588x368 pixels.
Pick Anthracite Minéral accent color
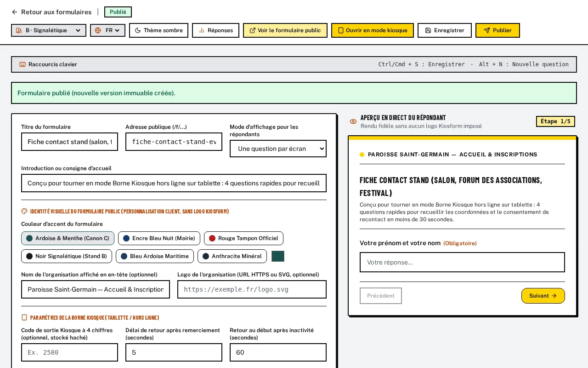(232, 256)
